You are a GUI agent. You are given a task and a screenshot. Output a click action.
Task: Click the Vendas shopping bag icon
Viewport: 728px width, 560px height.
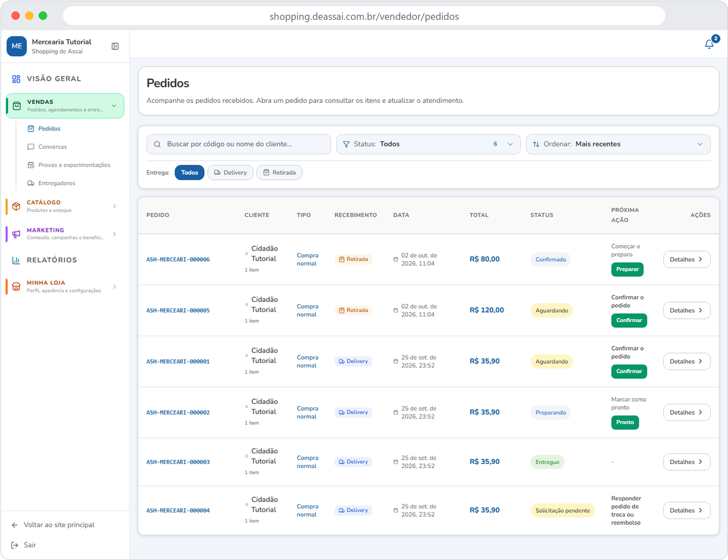pyautogui.click(x=17, y=106)
